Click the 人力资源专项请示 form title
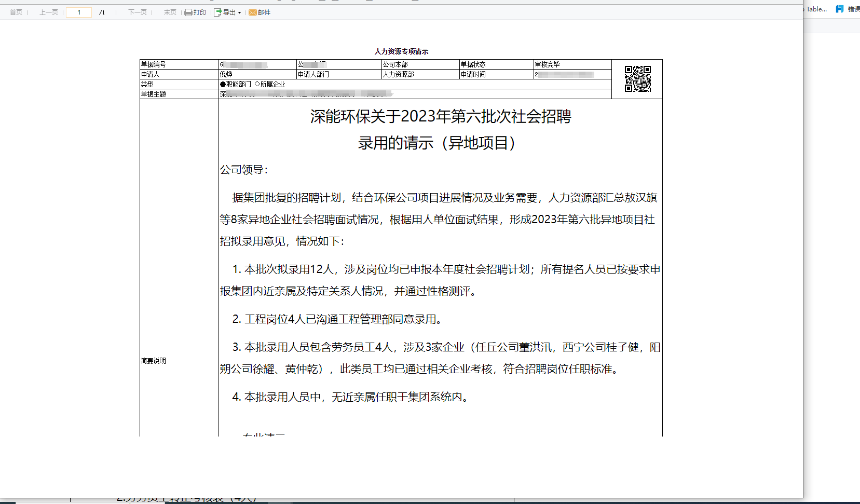 coord(401,51)
